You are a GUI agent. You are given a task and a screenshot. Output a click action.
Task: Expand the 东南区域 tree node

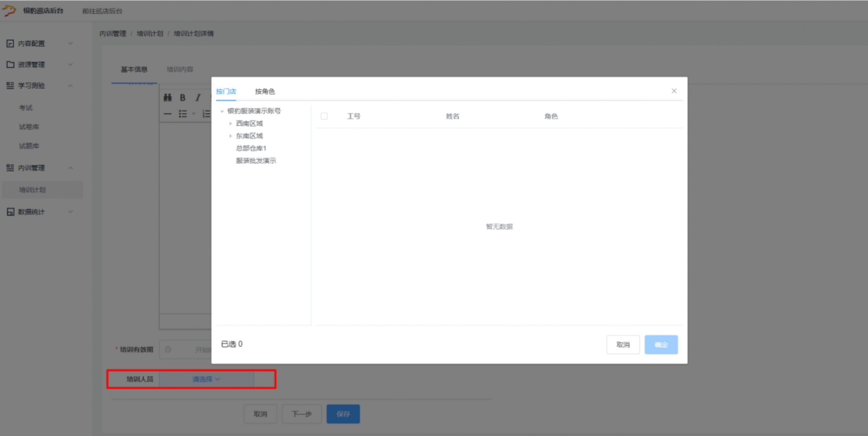coord(231,136)
